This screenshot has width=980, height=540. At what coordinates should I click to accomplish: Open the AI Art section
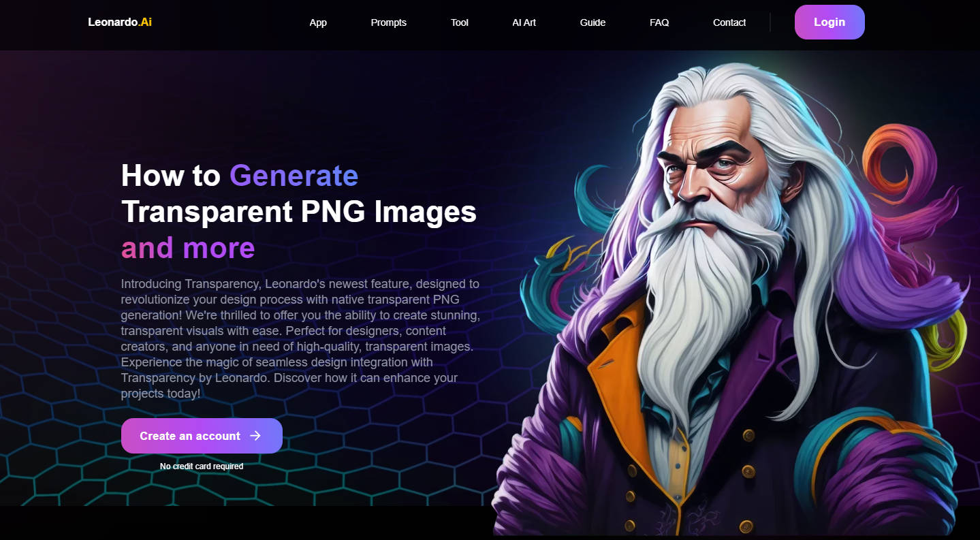pyautogui.click(x=524, y=22)
